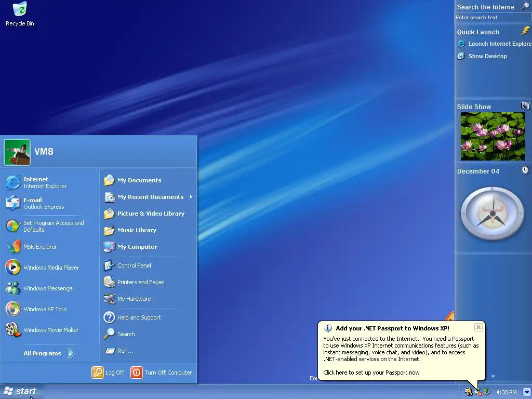
Task: Click the magnifier icon beside Search the Internet
Action: click(525, 6)
